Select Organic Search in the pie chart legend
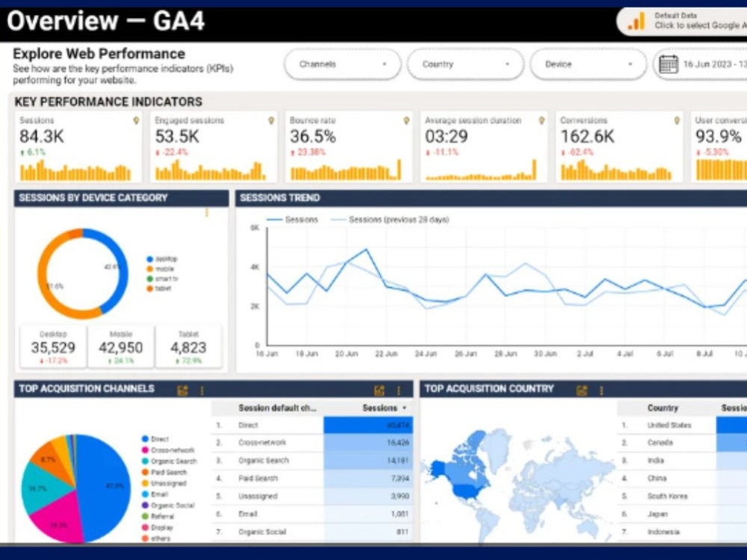Screen dimensions: 747x560 (169, 461)
